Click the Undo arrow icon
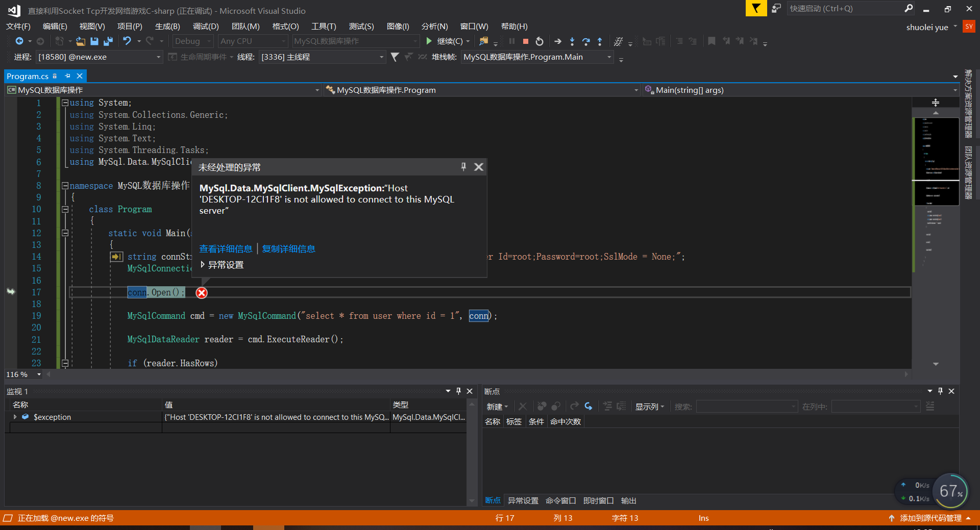Image resolution: width=980 pixels, height=530 pixels. coord(127,41)
